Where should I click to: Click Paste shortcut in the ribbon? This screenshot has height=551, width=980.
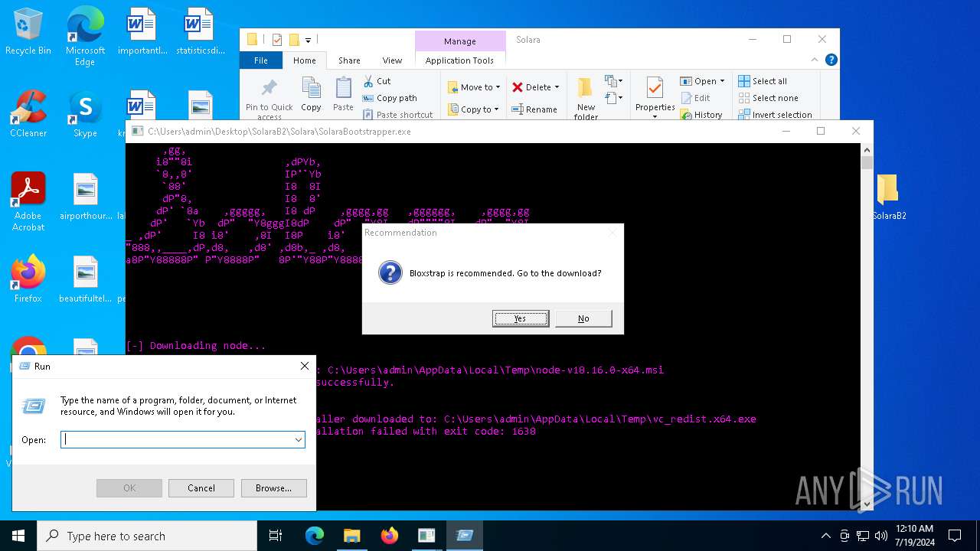[397, 115]
